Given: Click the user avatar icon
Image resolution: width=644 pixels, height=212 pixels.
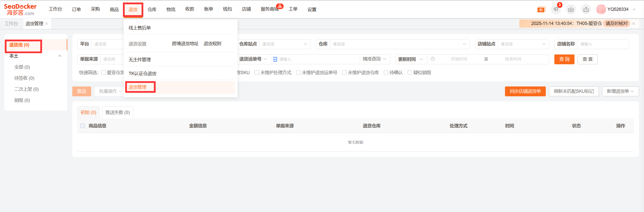Looking at the screenshot, I should coord(601,10).
